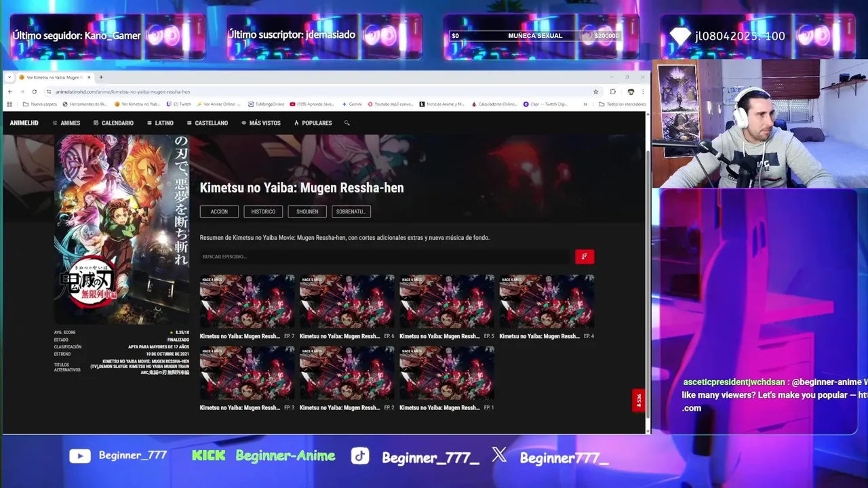
Task: Click the browser page vertical scrollbar
Action: (x=648, y=285)
